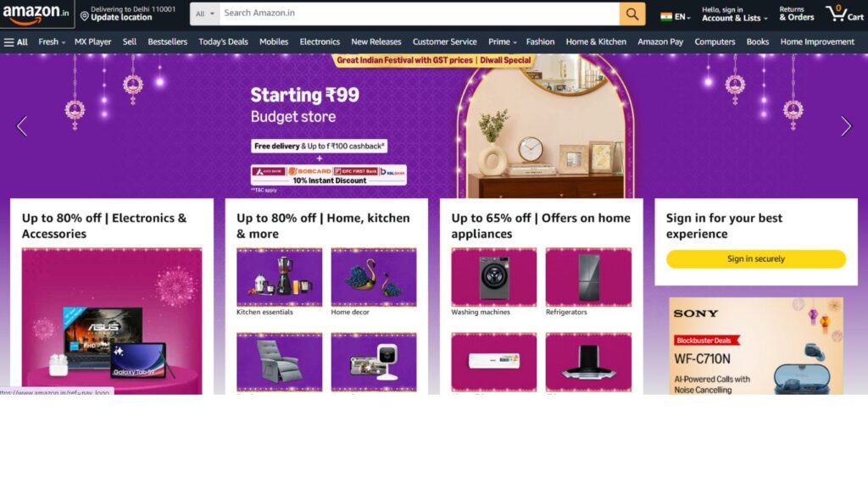Click the orange search magnifier button
The width and height of the screenshot is (868, 488).
point(632,14)
